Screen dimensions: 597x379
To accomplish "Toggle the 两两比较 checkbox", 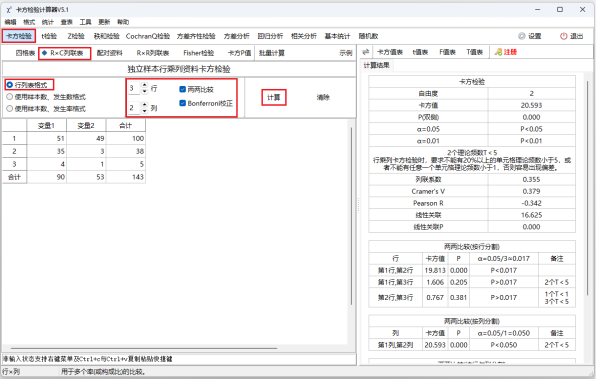I will (x=182, y=89).
